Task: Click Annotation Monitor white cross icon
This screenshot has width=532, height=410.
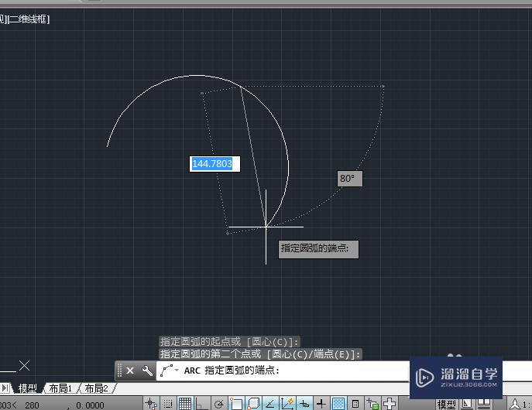Action: click(x=390, y=404)
